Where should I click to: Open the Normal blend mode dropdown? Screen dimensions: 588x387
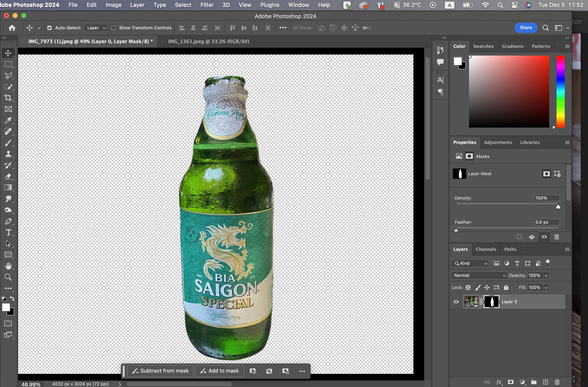click(x=479, y=275)
